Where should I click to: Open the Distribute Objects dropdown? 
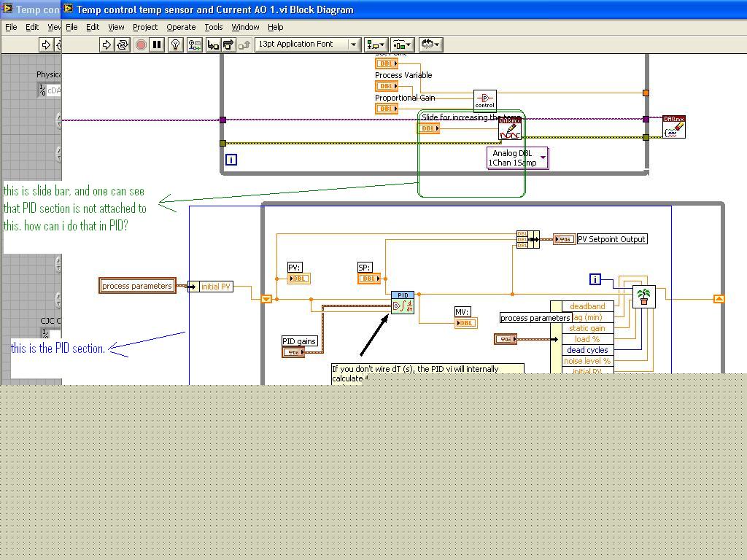pyautogui.click(x=403, y=44)
